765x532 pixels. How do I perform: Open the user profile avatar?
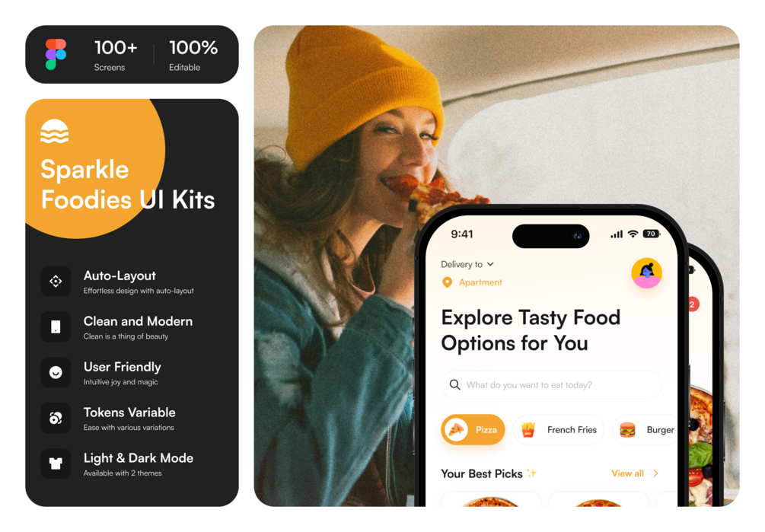point(646,273)
